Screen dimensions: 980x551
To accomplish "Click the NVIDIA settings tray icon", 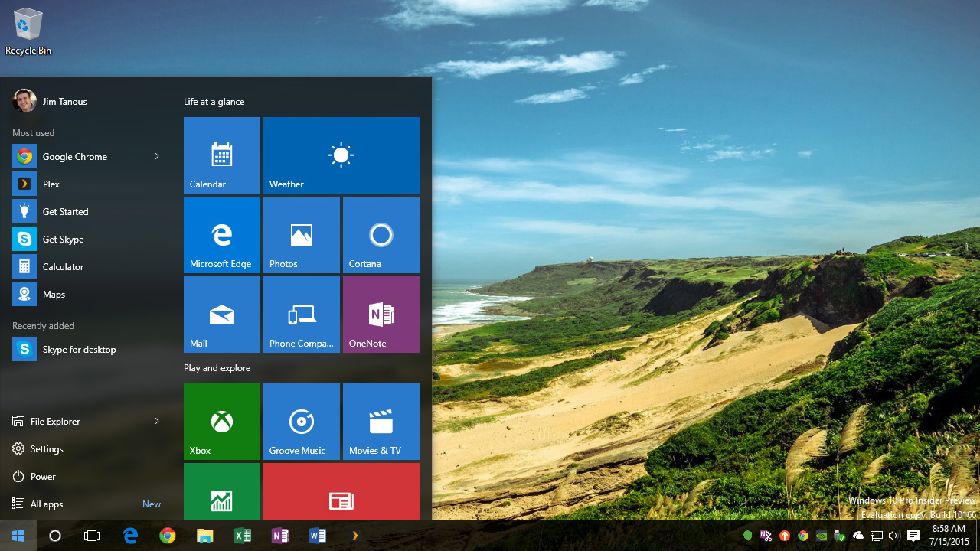I will tap(821, 536).
